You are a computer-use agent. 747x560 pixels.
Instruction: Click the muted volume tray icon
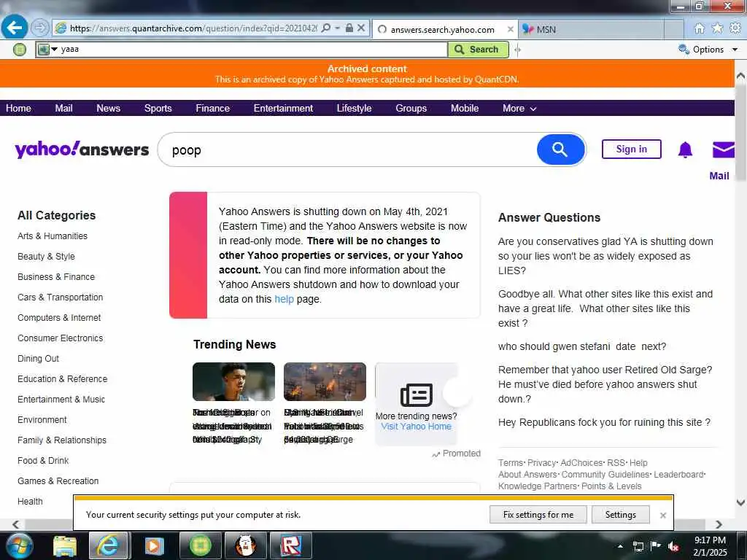pos(673,547)
